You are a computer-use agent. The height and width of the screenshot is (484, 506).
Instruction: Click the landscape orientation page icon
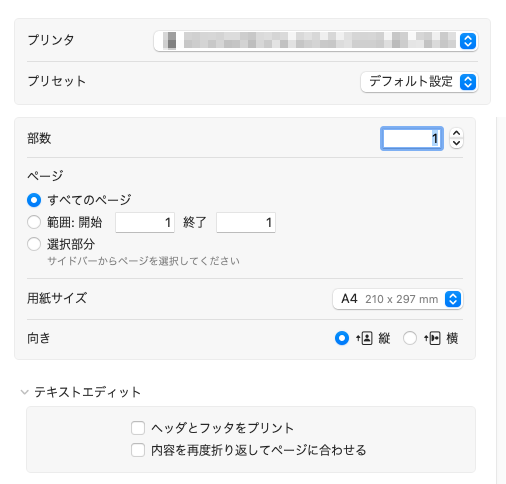432,338
